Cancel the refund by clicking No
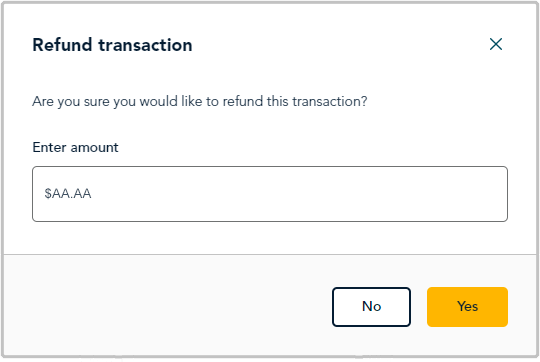The height and width of the screenshot is (362, 540). 371,307
